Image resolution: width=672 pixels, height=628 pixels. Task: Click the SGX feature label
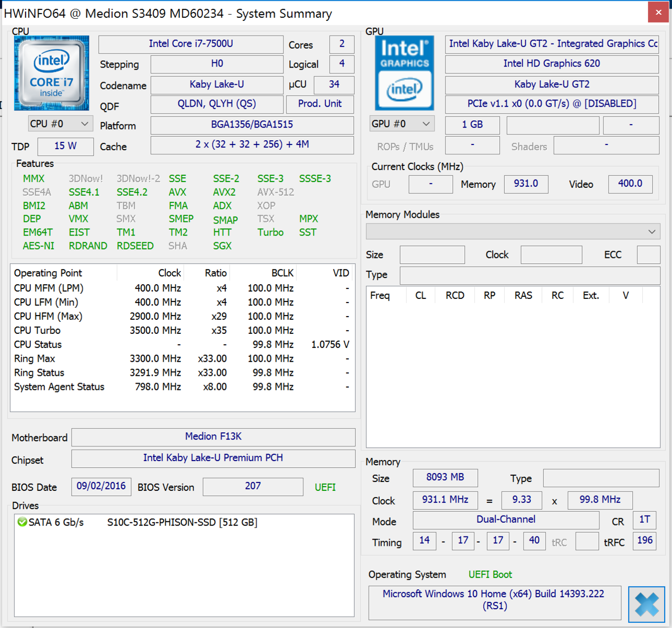(222, 246)
